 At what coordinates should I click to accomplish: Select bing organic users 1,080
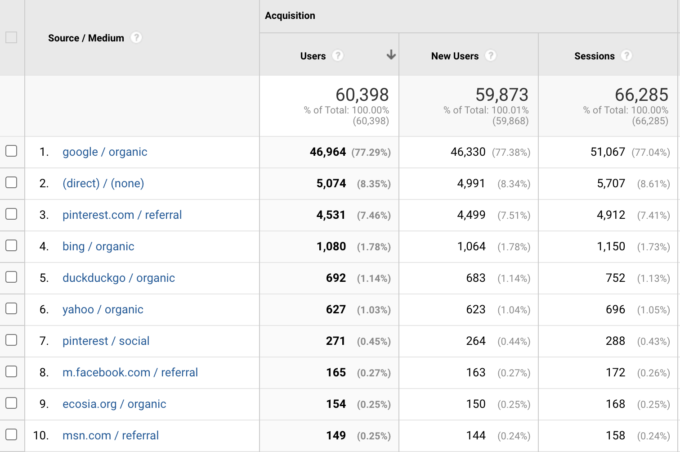coord(331,246)
